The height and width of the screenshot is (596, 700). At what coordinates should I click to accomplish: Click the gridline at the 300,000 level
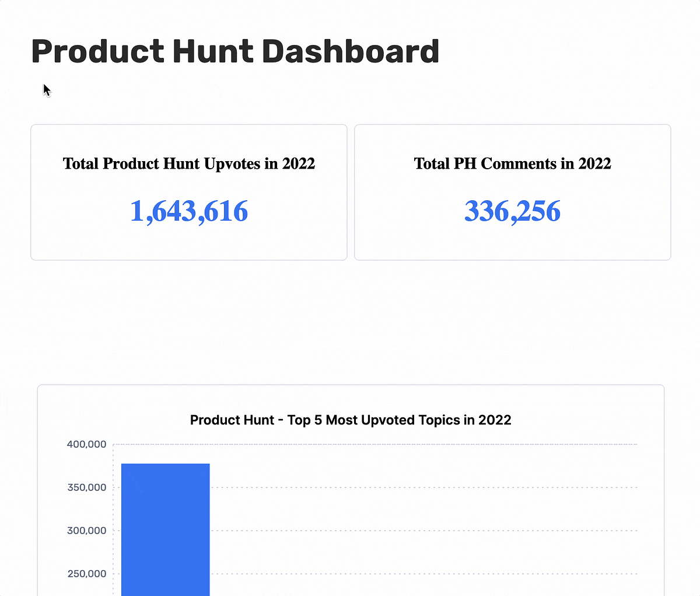click(x=408, y=530)
